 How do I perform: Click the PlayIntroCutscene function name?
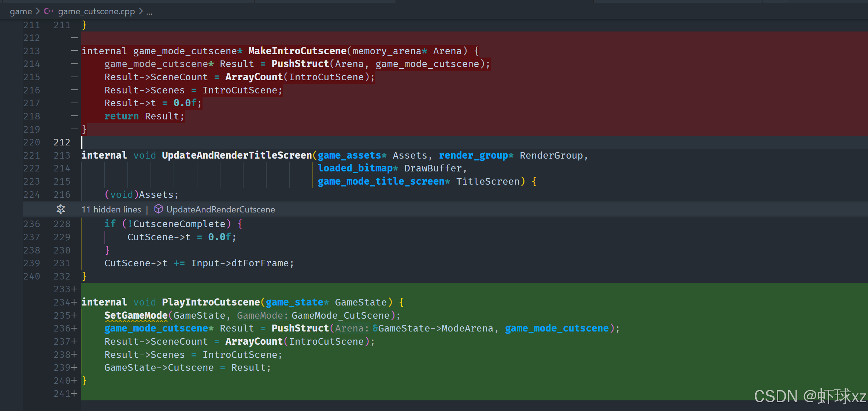point(211,302)
